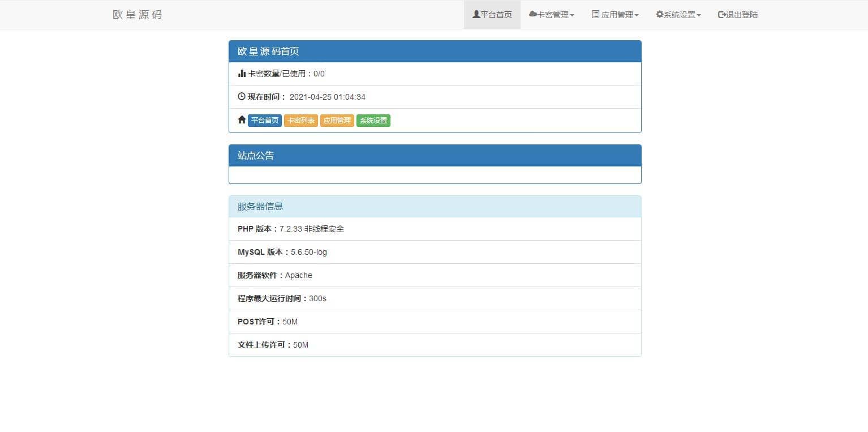868x432 pixels.
Task: Expand the 卡密管理 dropdown caret
Action: pyautogui.click(x=572, y=15)
